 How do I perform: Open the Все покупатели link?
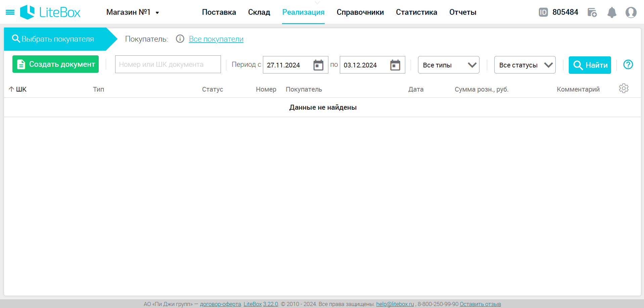click(x=216, y=39)
